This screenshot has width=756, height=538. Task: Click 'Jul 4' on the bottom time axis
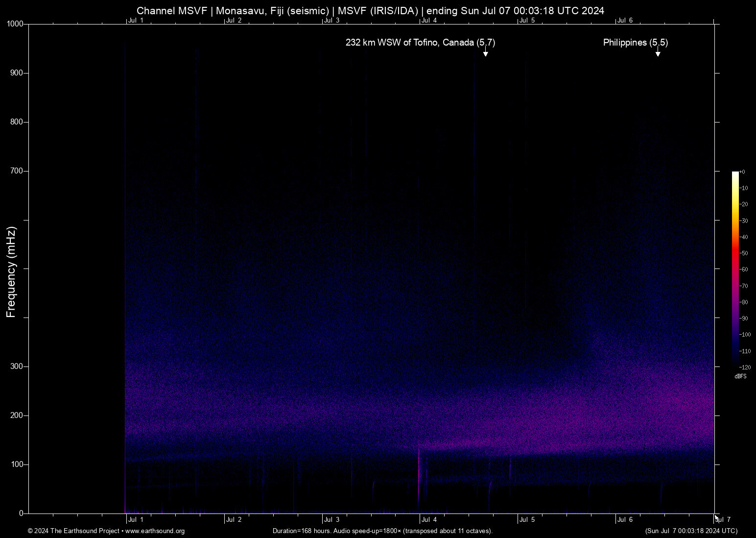429,520
